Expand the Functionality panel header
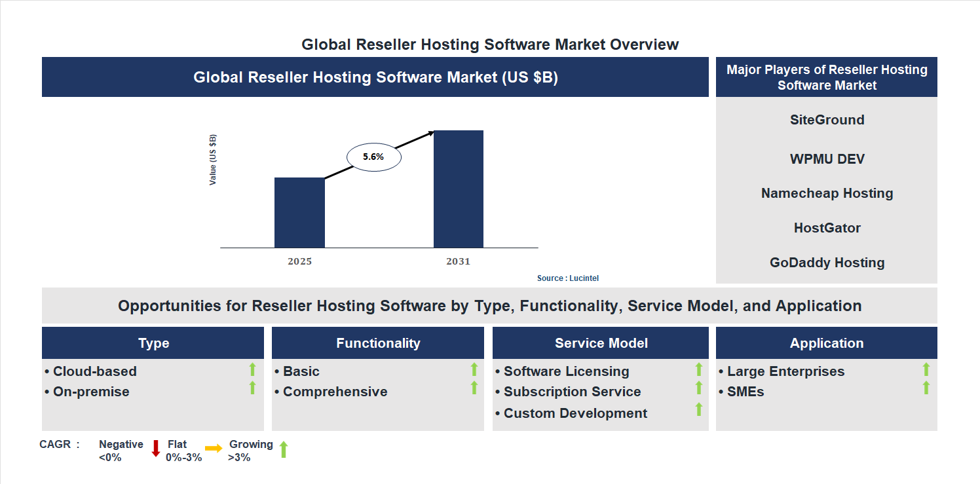This screenshot has width=980, height=484. [378, 343]
